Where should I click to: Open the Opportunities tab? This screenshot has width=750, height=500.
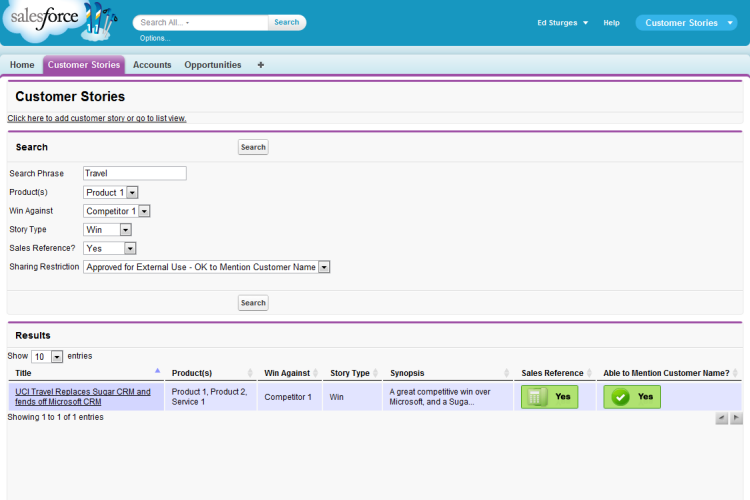[212, 65]
